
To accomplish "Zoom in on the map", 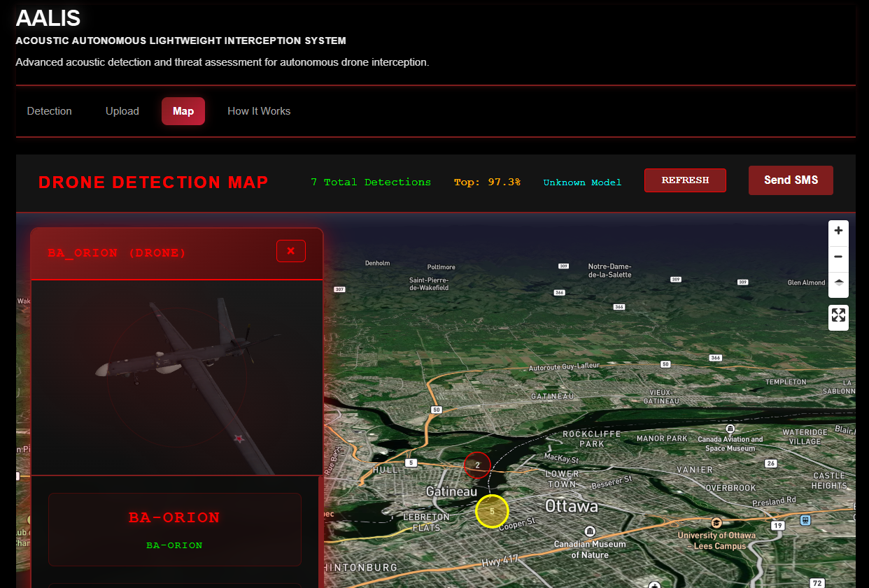I will [x=838, y=231].
